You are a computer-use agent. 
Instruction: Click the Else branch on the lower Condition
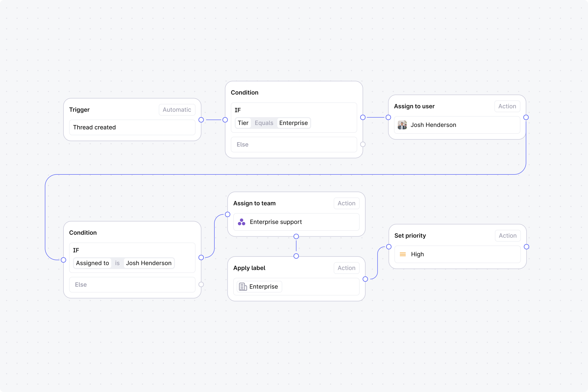tap(132, 284)
